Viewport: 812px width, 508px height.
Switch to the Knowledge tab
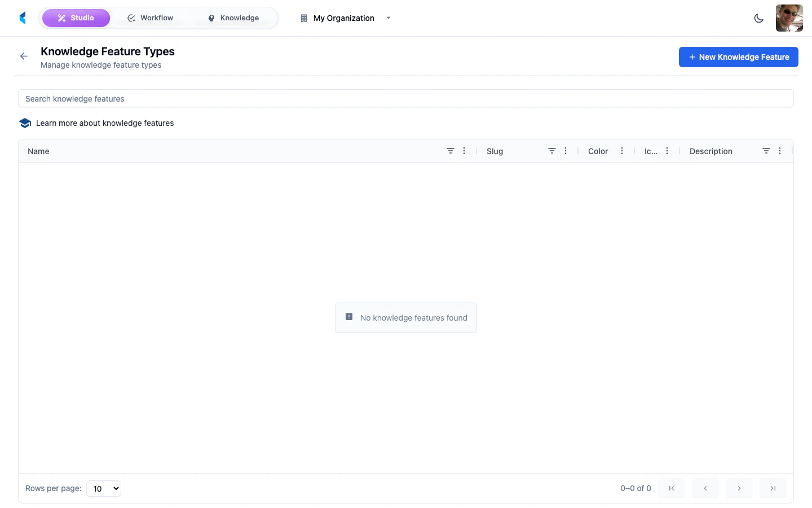232,17
